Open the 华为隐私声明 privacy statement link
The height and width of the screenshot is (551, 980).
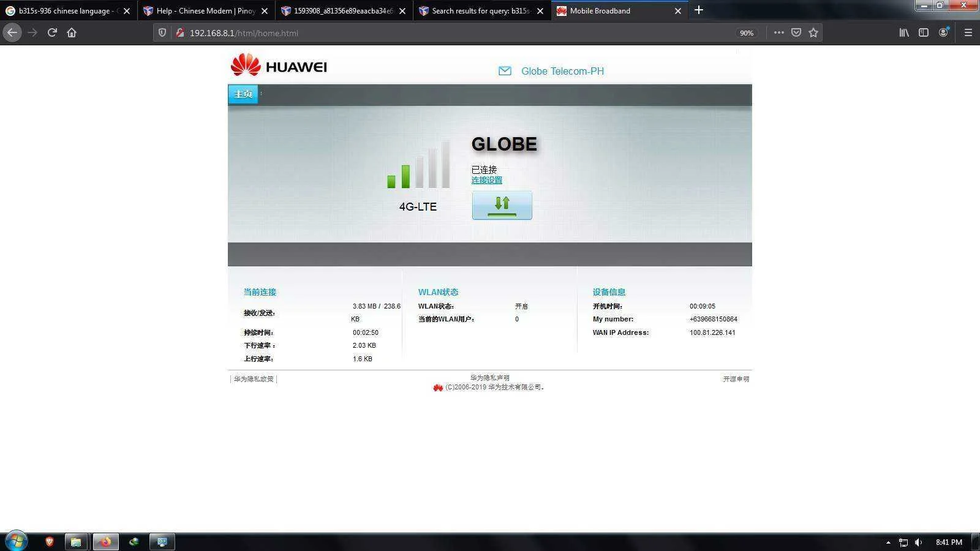[489, 378]
